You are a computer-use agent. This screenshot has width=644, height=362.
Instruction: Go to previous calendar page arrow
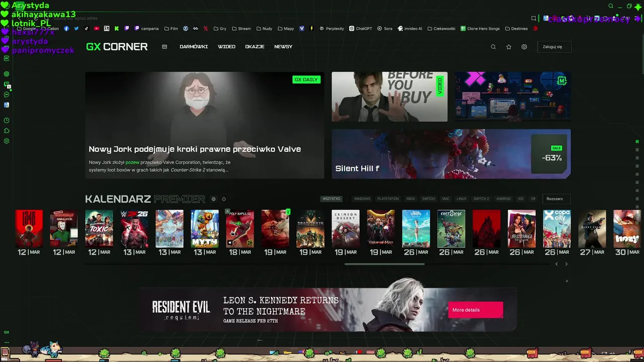(556, 264)
